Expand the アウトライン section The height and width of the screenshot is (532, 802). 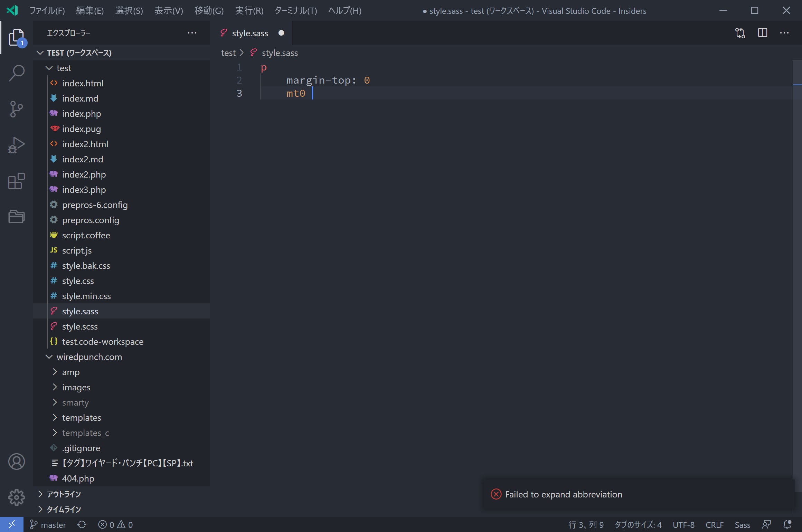(x=40, y=494)
